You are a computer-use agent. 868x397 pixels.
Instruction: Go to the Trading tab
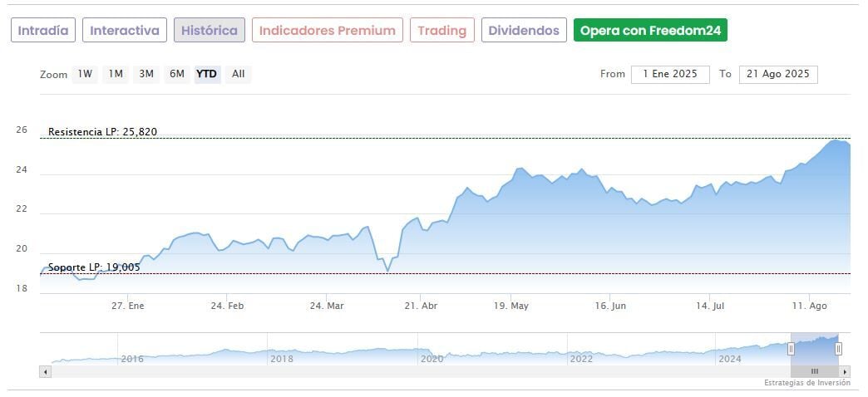click(x=442, y=31)
